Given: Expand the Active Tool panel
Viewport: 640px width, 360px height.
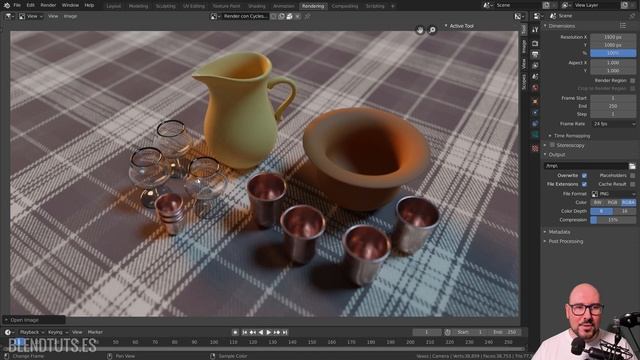Looking at the screenshot, I should click(x=459, y=26).
